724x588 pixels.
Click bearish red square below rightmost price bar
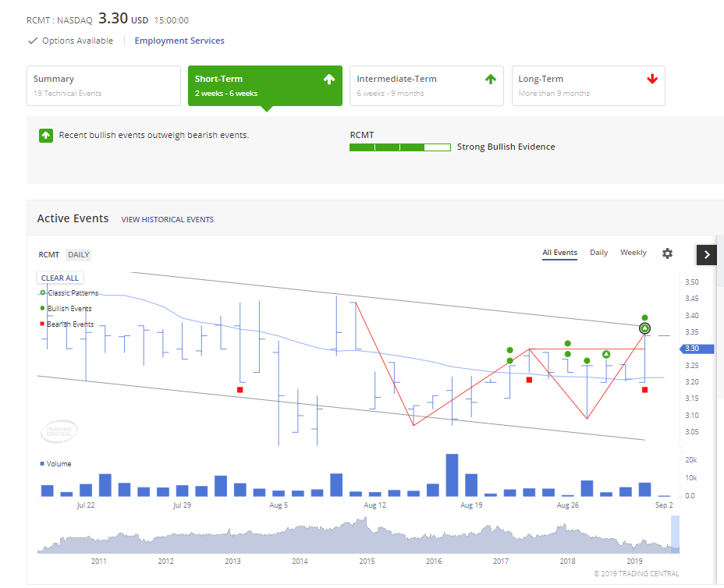click(645, 390)
